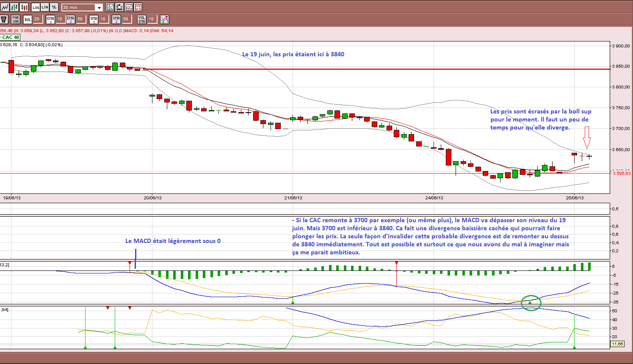Image resolution: width=633 pixels, height=364 pixels.
Task: Toggle the PAR SAR indicator
Action: (16, 19)
